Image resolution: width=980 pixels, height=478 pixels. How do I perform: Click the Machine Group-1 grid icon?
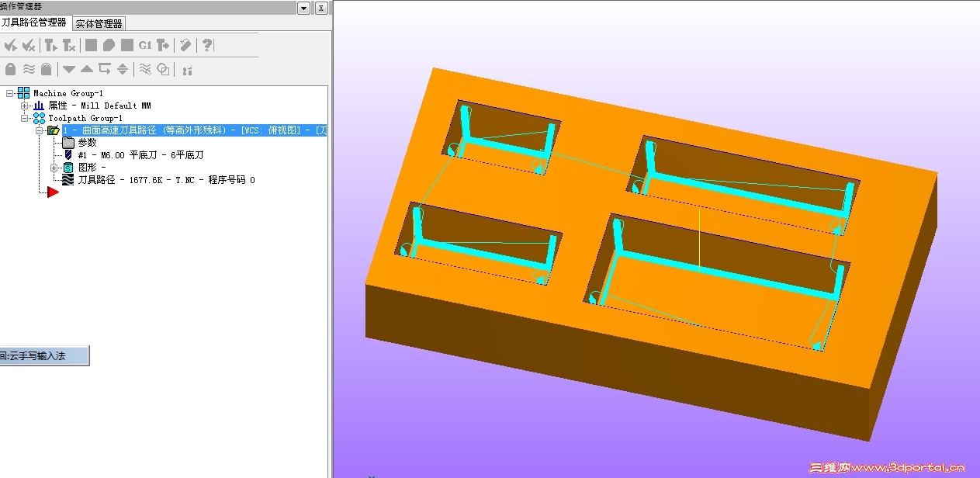click(24, 93)
